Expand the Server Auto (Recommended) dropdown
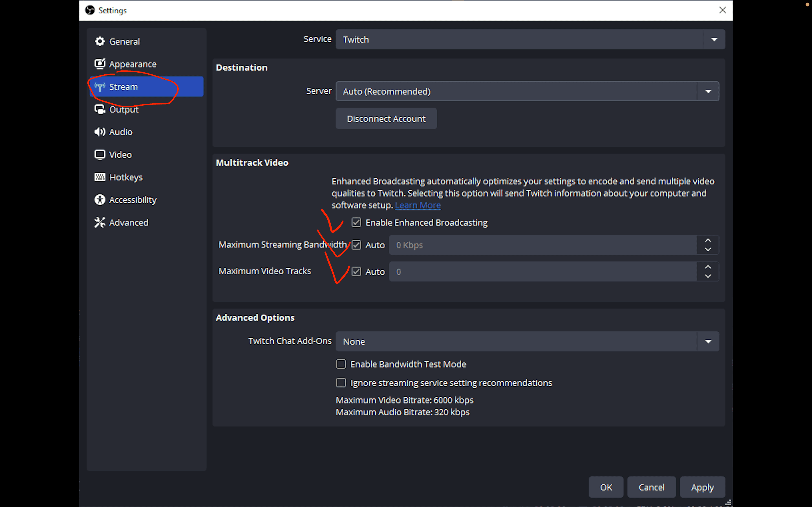Viewport: 812px width, 507px height. [x=527, y=91]
